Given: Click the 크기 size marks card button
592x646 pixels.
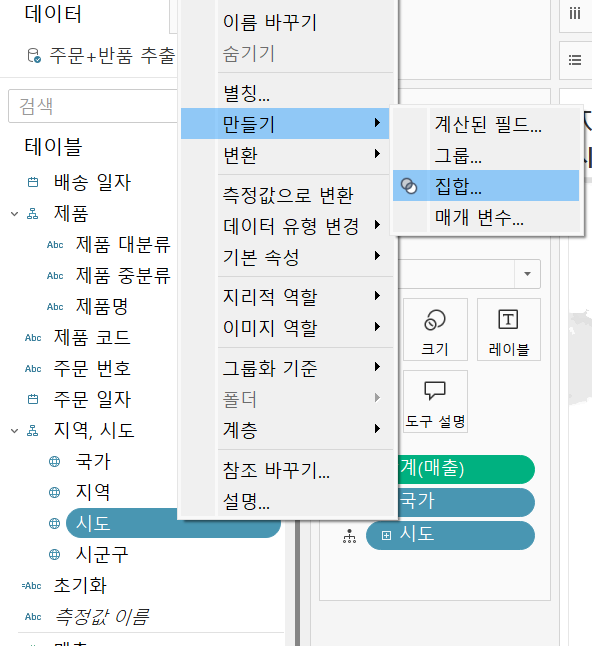Looking at the screenshot, I should 435,330.
